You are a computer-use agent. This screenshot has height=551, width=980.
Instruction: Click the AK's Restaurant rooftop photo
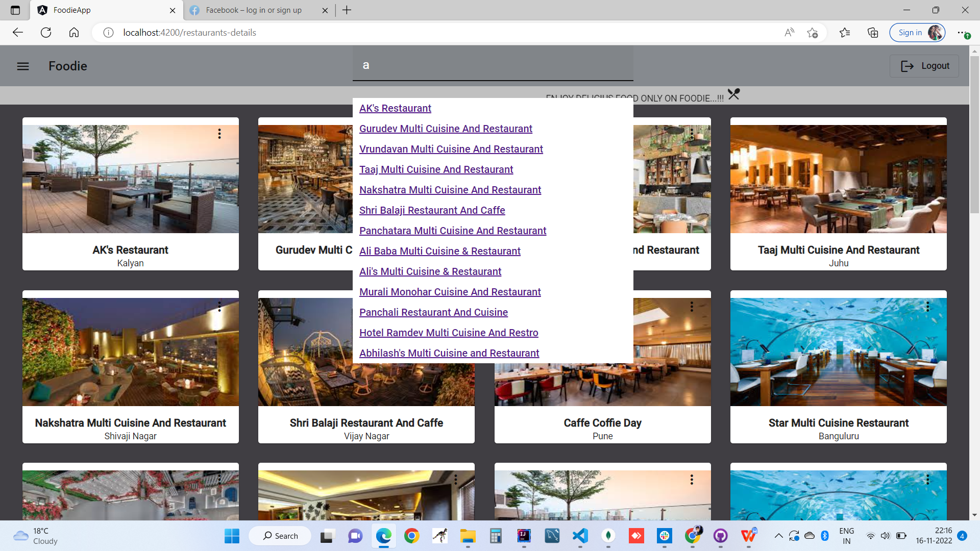[130, 178]
